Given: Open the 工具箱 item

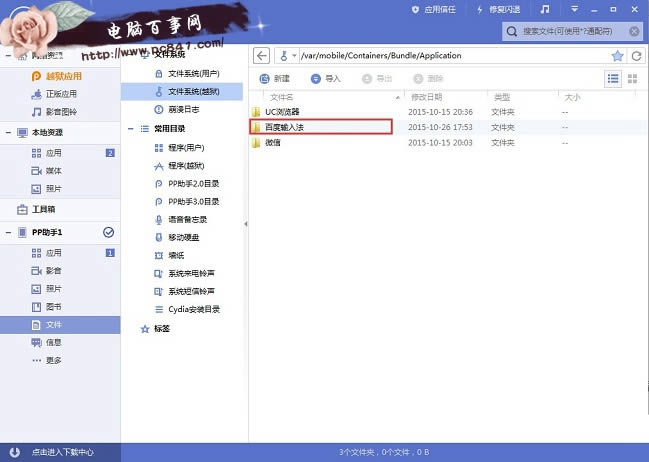Looking at the screenshot, I should pos(60,209).
